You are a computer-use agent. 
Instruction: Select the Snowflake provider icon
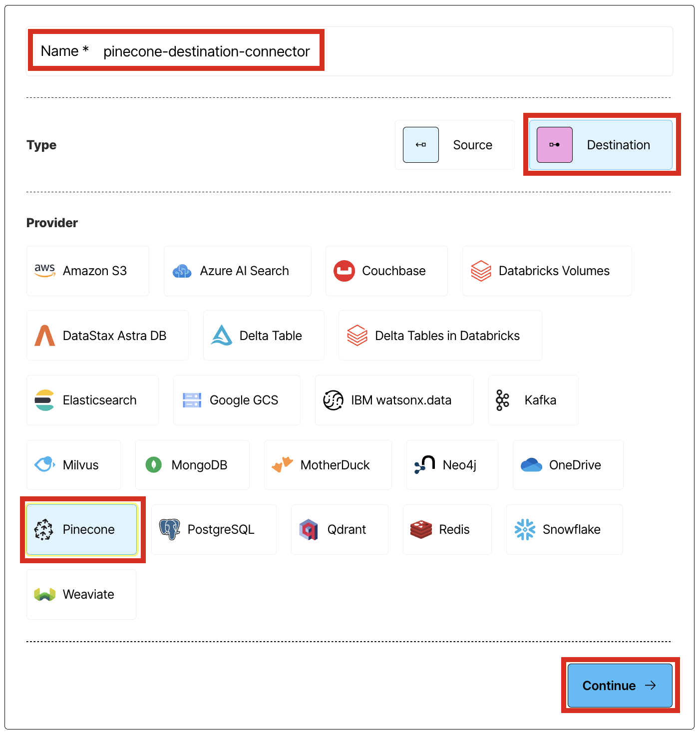click(x=564, y=529)
